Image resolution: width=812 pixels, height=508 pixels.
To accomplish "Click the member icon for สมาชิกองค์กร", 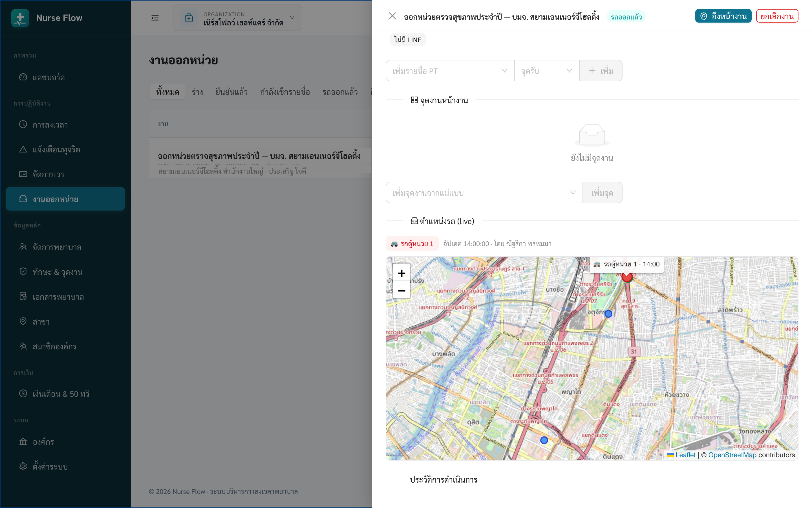I will 23,346.
